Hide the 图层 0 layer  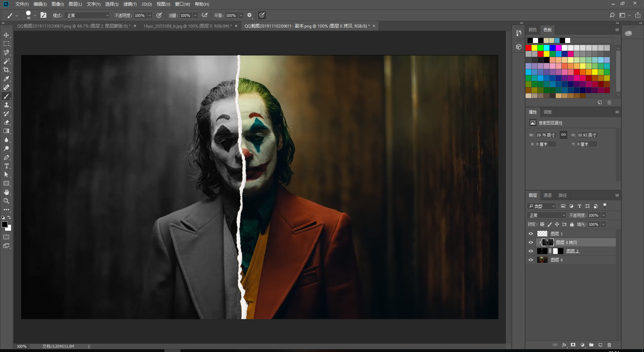[x=531, y=260]
